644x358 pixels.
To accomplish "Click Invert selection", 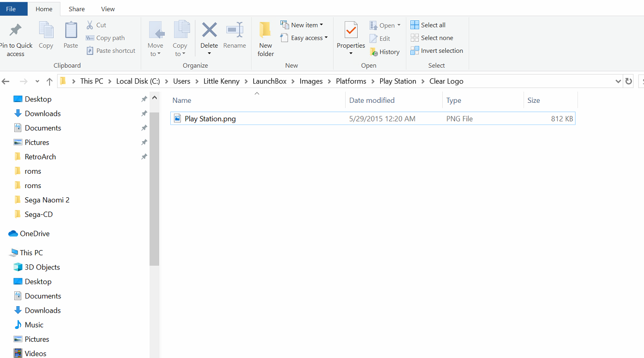I will point(437,51).
